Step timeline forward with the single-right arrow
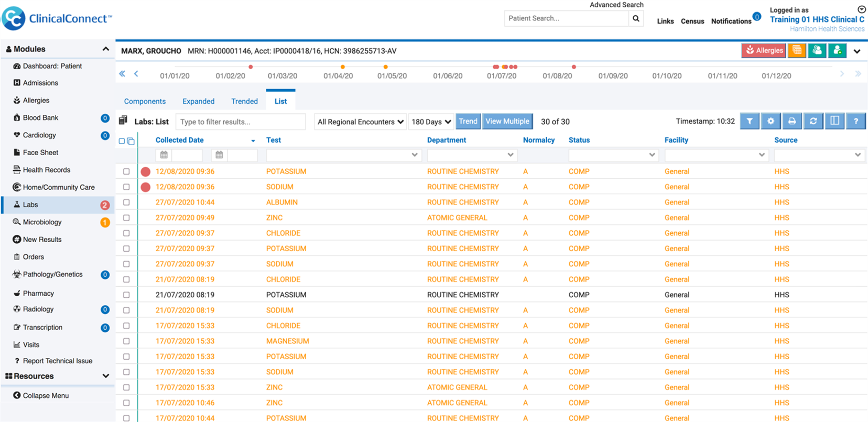Image resolution: width=868 pixels, height=422 pixels. tap(842, 74)
